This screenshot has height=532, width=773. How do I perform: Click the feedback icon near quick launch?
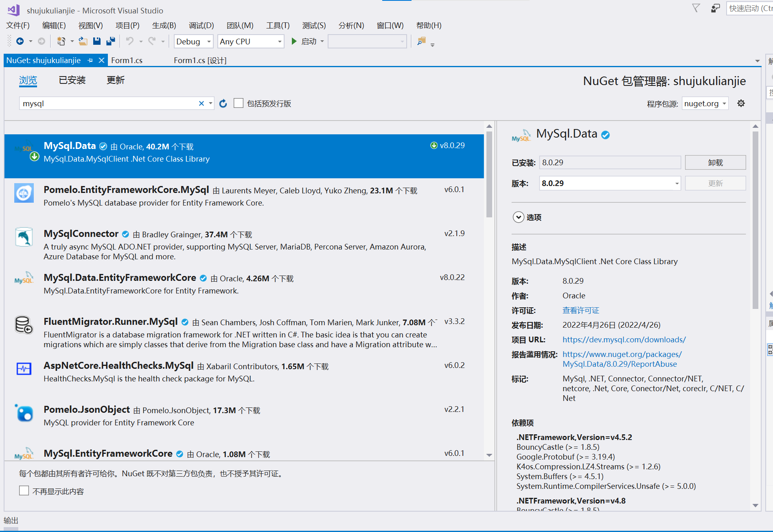tap(715, 8)
